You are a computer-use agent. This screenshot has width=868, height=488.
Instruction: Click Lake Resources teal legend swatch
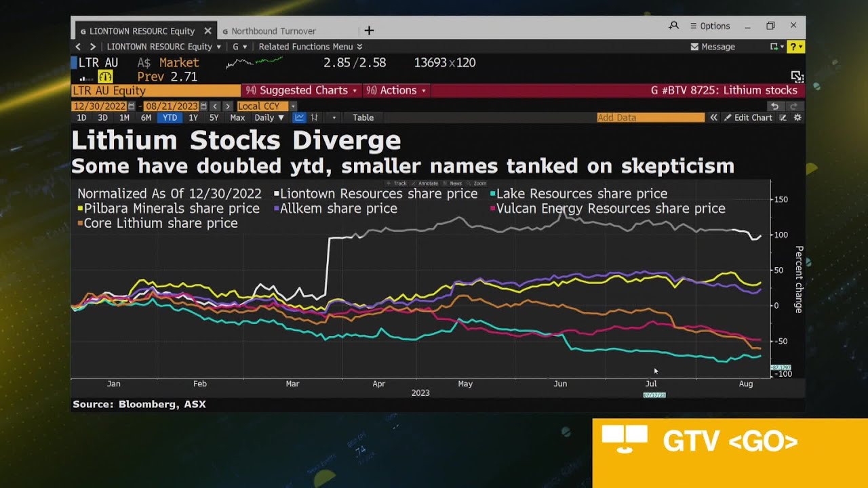click(492, 194)
